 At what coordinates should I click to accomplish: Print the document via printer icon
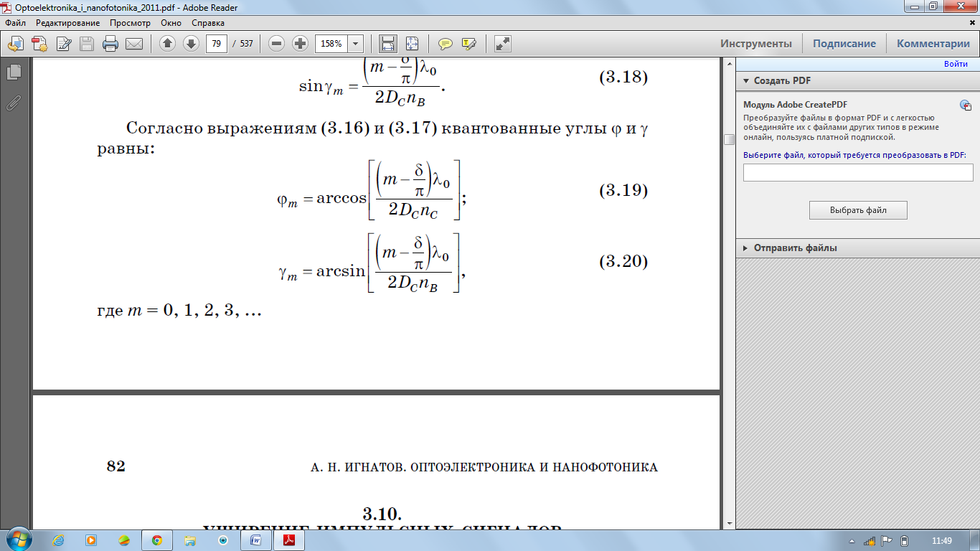[110, 44]
